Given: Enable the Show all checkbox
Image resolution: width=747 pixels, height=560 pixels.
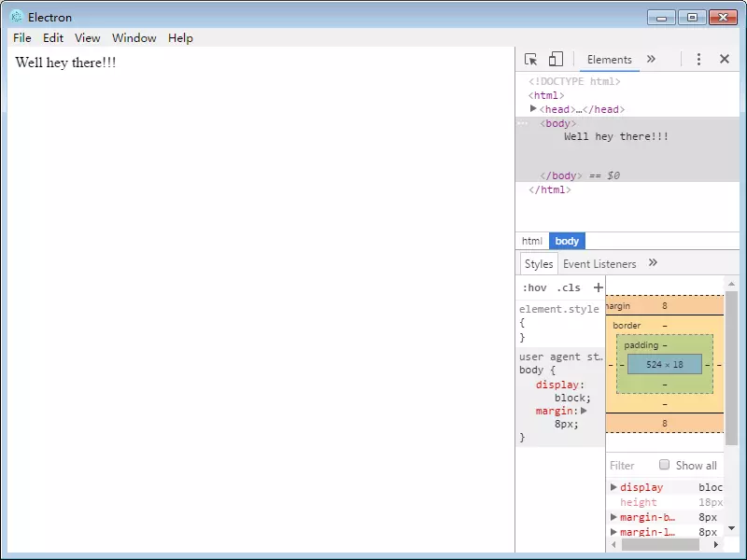Looking at the screenshot, I should [x=665, y=465].
